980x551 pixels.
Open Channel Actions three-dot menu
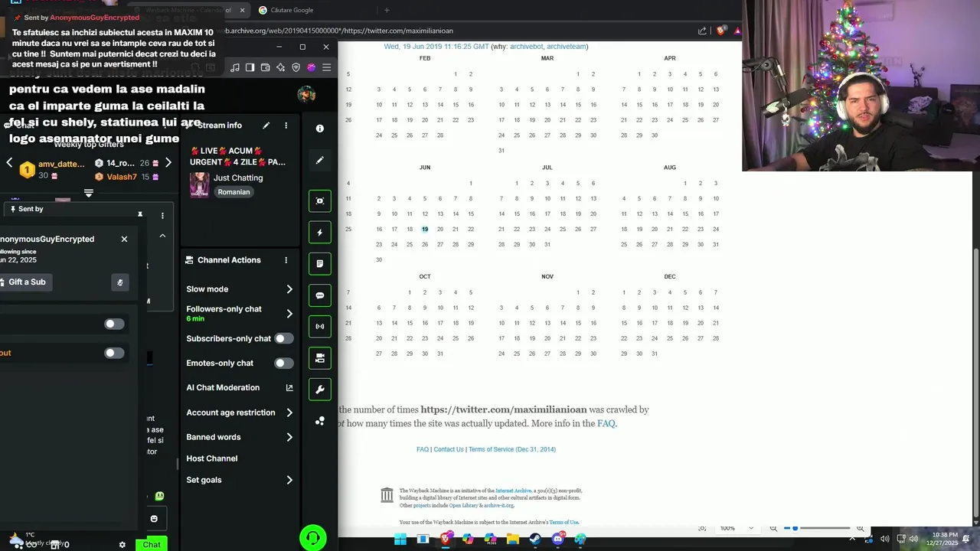(x=286, y=260)
